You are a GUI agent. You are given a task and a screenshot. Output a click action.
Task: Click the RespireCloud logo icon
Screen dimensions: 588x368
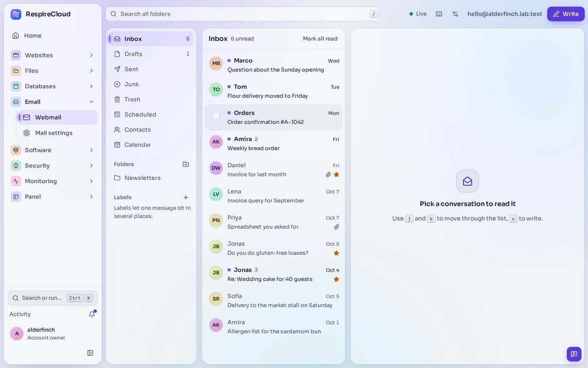(x=16, y=14)
